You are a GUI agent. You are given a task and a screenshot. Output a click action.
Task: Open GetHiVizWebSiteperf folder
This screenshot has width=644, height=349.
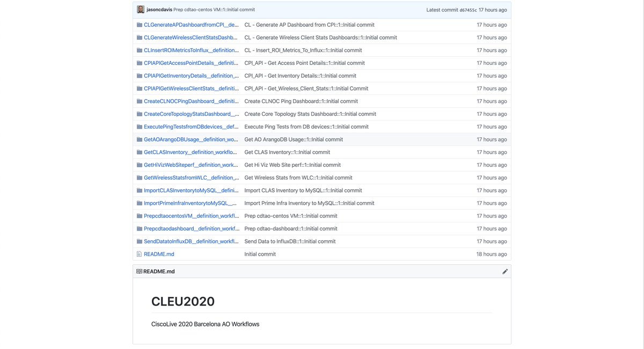(x=191, y=165)
